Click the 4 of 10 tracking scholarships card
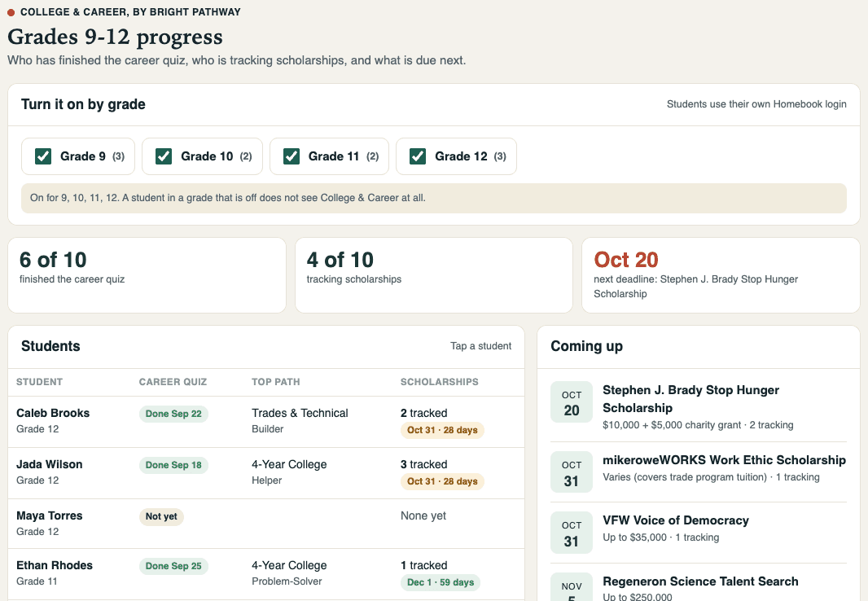Viewport: 868px width, 601px height. pyautogui.click(x=434, y=275)
